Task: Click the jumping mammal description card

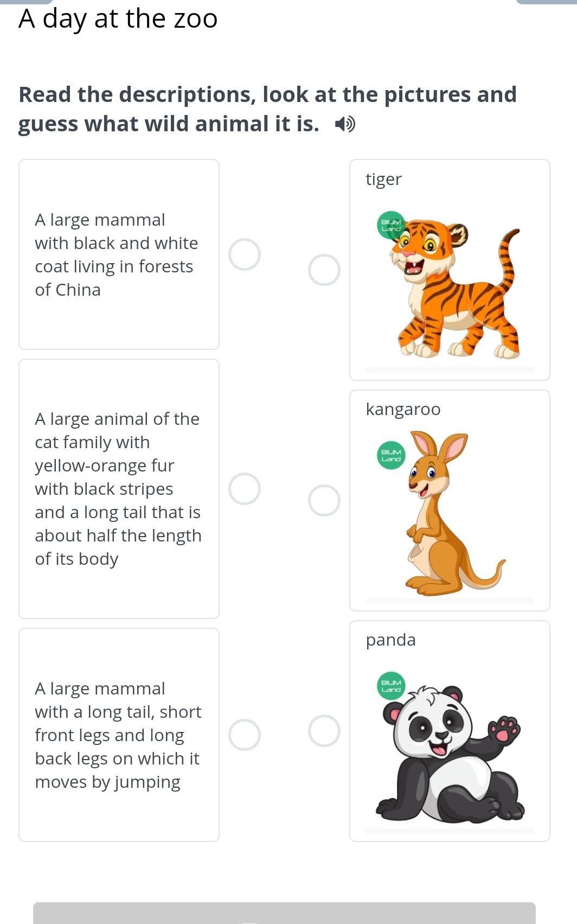Action: (119, 735)
